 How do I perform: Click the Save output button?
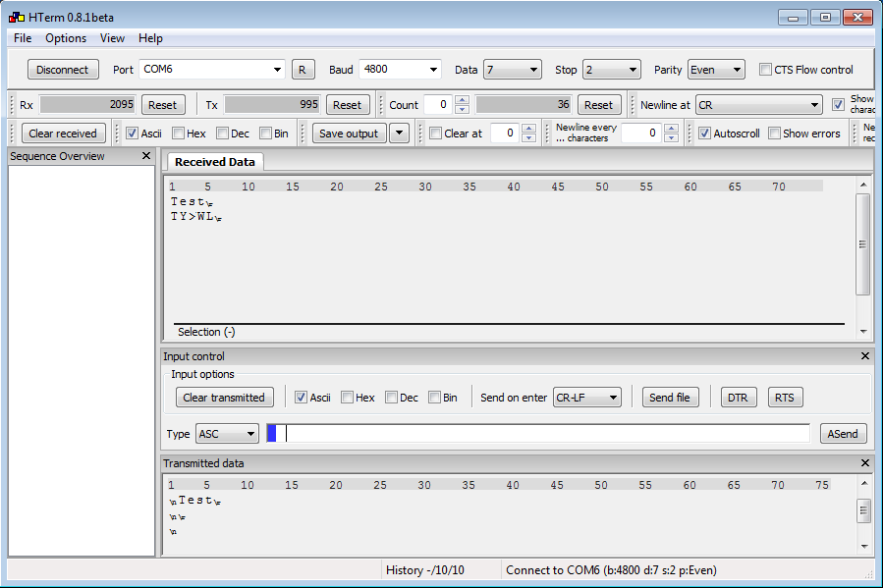(x=349, y=134)
